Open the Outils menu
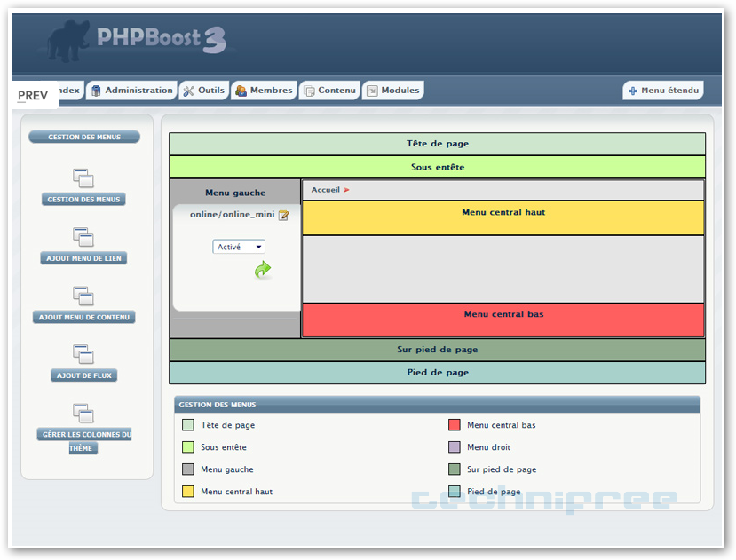 (203, 91)
